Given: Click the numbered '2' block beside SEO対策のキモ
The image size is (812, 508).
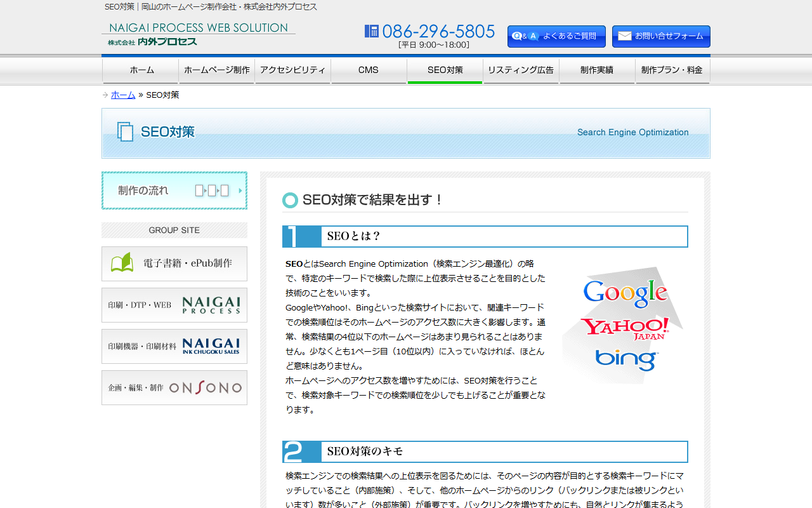Looking at the screenshot, I should (x=301, y=451).
